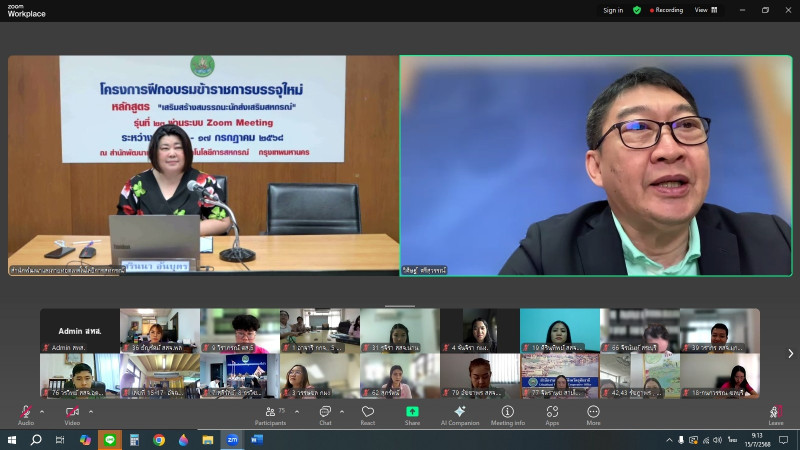
Task: Select participant tile numbered 39
Action: (720, 331)
